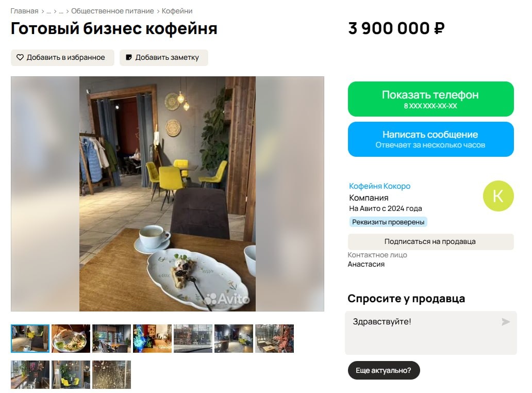Focus the Здравствуйте! message field

click(430, 333)
